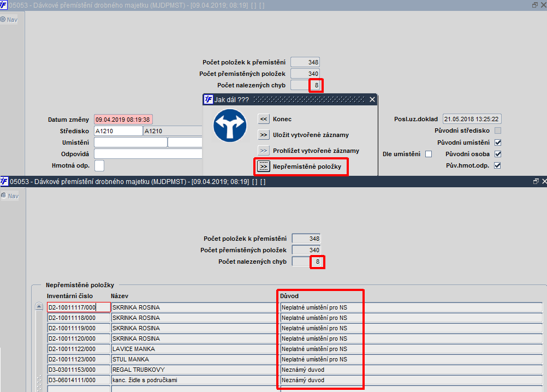The width and height of the screenshot is (547, 392).
Task: Click the Uložit vytvořené záznamy label
Action: pyautogui.click(x=311, y=135)
